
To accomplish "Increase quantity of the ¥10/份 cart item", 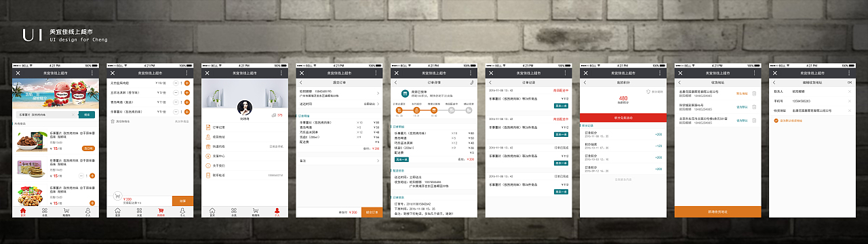I will (x=186, y=83).
